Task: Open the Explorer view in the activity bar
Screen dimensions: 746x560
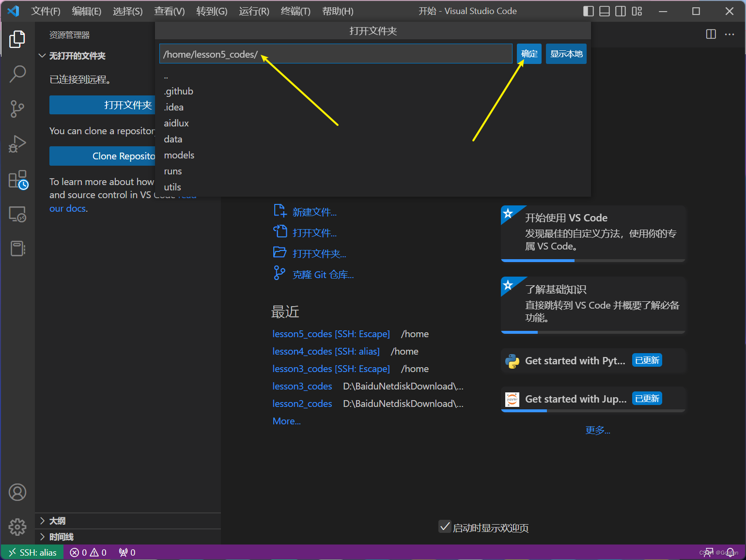Action: tap(17, 39)
